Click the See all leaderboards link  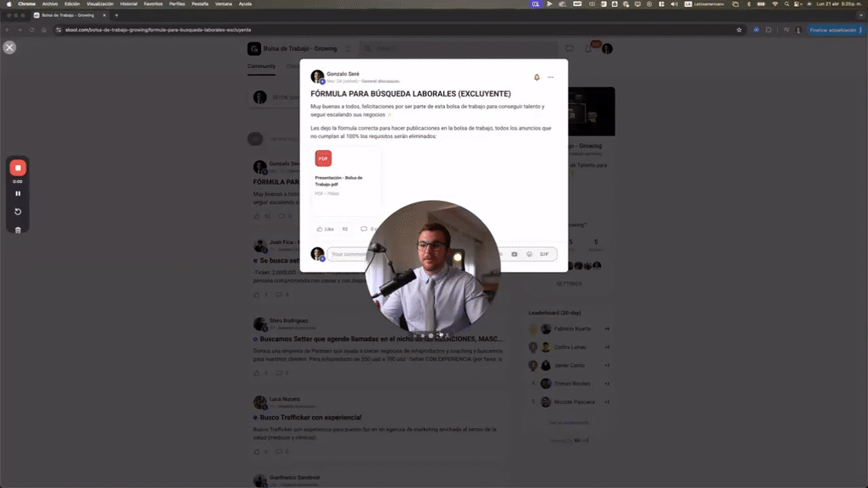(569, 423)
